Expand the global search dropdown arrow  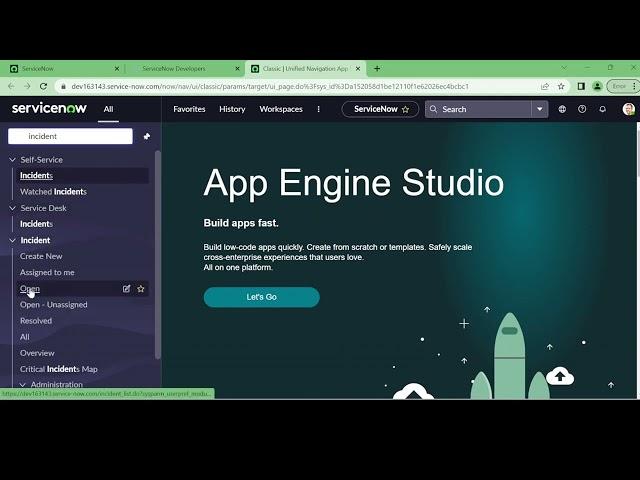click(539, 109)
